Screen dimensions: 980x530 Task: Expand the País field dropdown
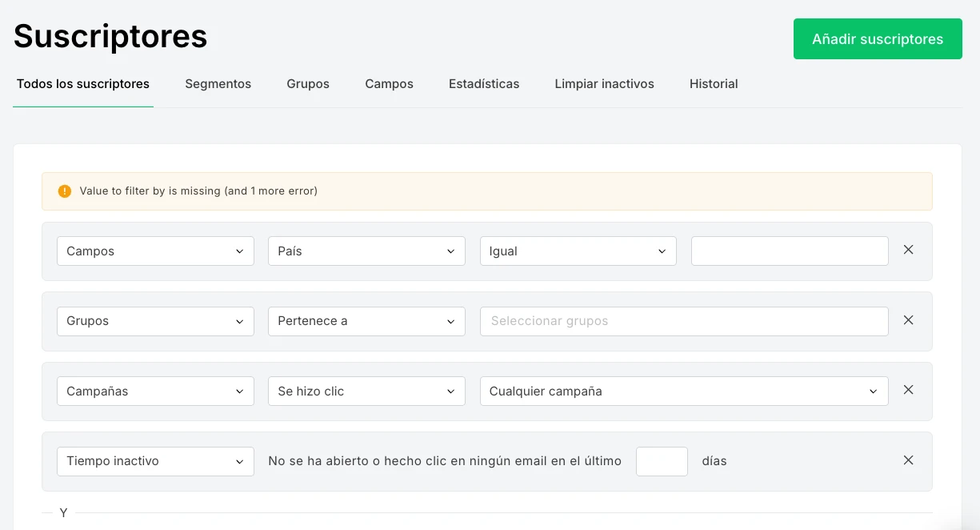click(366, 251)
